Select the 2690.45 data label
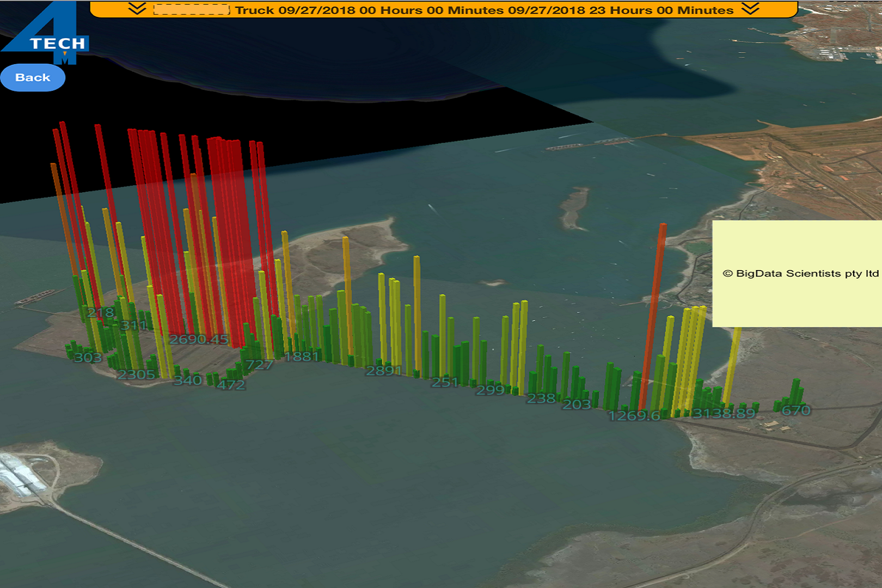 click(199, 339)
